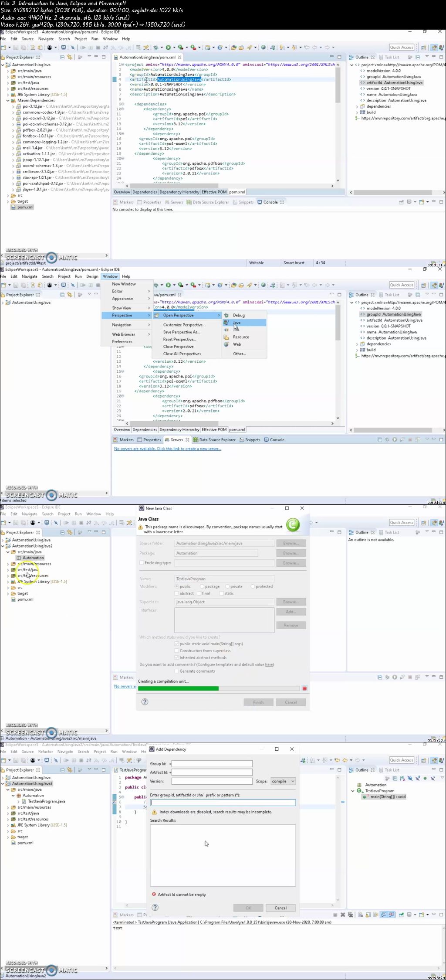
Task: Click the Console tab icon in first frame
Action: 260,202
